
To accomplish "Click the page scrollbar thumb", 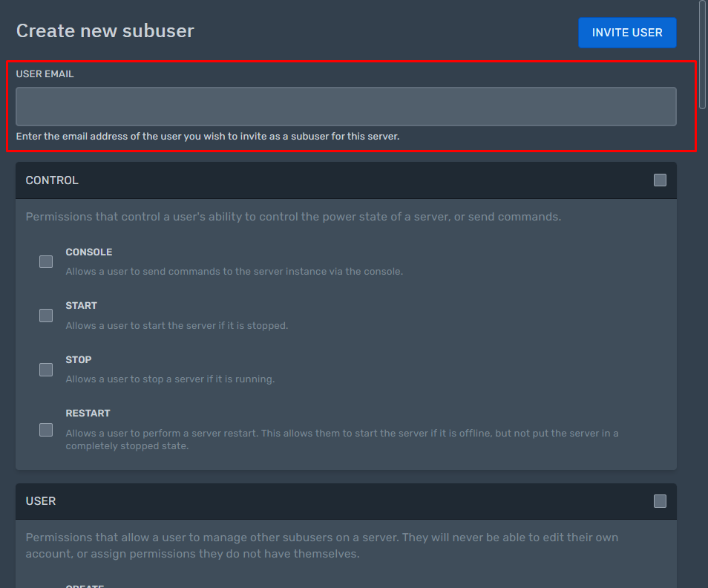I will click(x=702, y=54).
